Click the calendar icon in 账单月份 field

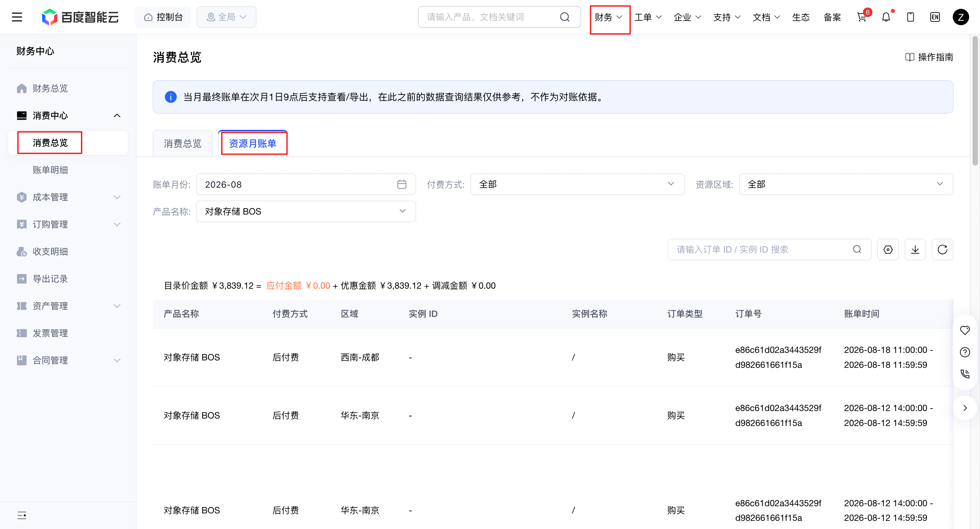coord(402,184)
